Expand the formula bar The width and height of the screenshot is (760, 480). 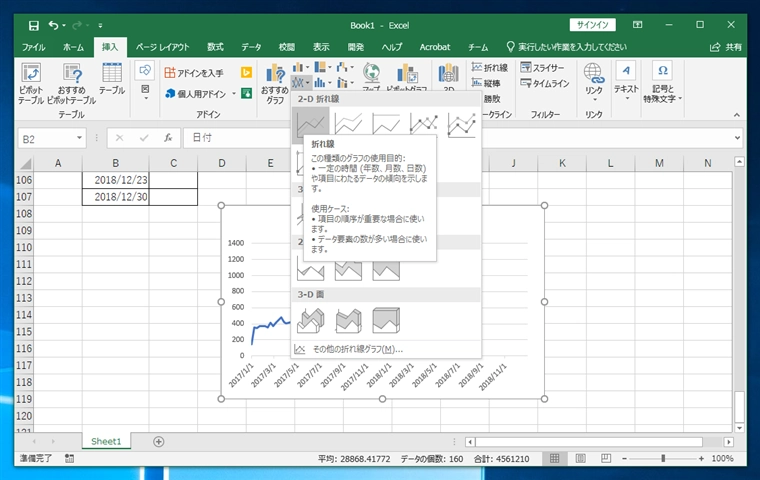click(738, 138)
